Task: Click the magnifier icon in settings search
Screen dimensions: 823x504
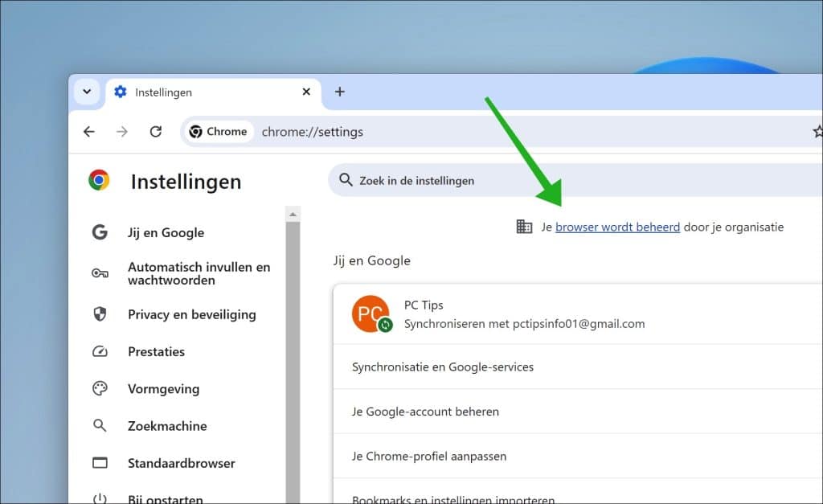Action: (x=346, y=180)
